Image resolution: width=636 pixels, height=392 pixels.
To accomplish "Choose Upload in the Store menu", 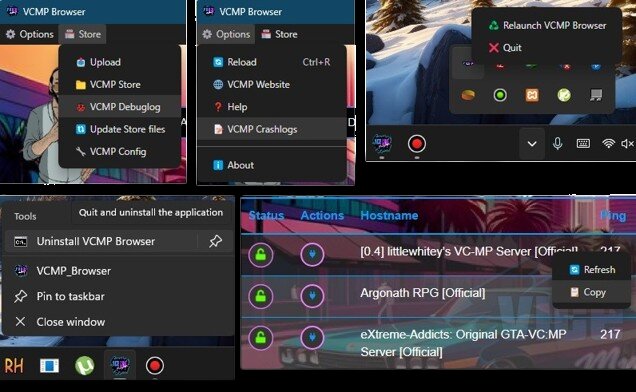I will pos(120,62).
